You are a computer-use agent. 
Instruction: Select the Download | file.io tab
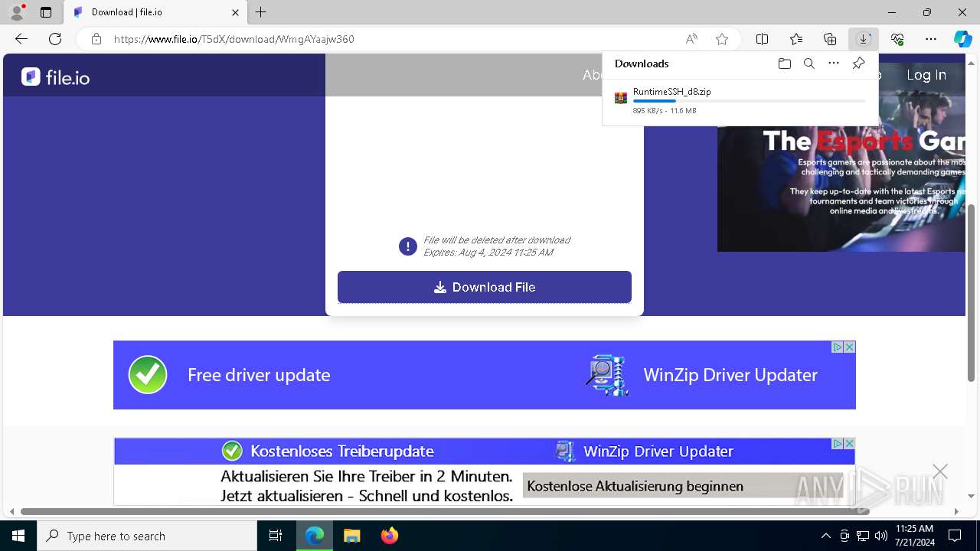[155, 12]
